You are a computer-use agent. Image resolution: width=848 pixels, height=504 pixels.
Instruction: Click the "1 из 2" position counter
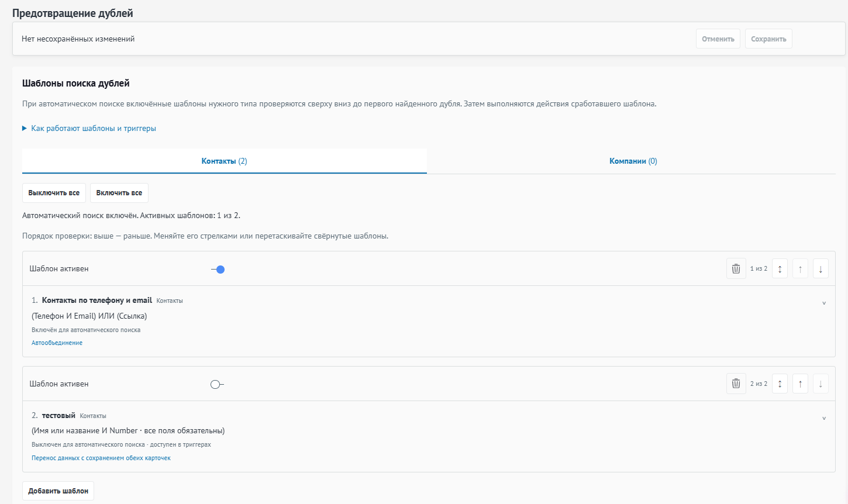click(759, 269)
